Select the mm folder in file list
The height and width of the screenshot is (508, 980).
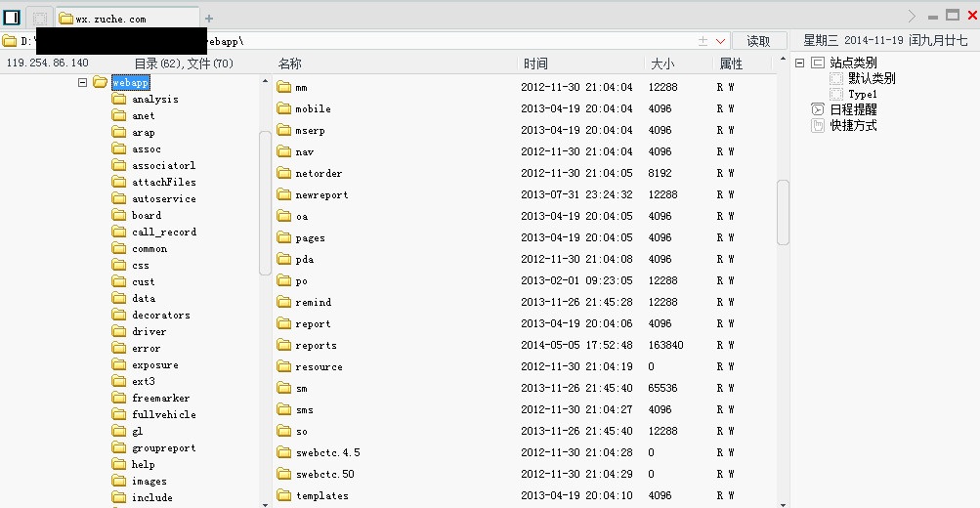tap(301, 88)
